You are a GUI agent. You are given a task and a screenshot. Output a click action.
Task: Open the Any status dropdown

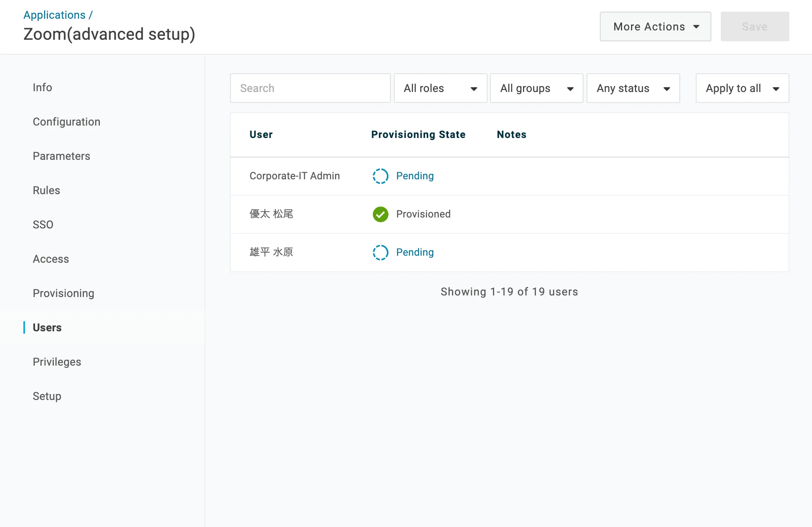633,88
